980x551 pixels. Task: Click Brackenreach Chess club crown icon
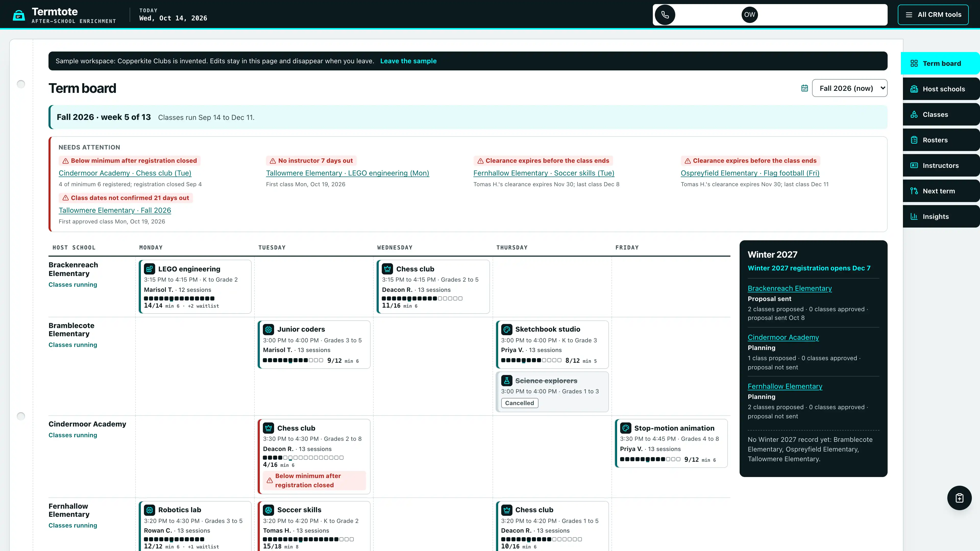(387, 269)
